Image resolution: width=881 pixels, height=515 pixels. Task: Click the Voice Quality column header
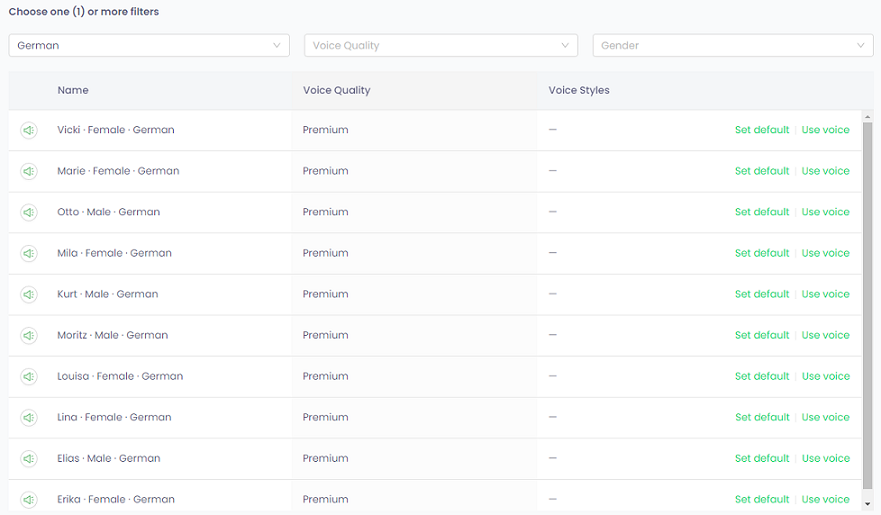(x=337, y=90)
